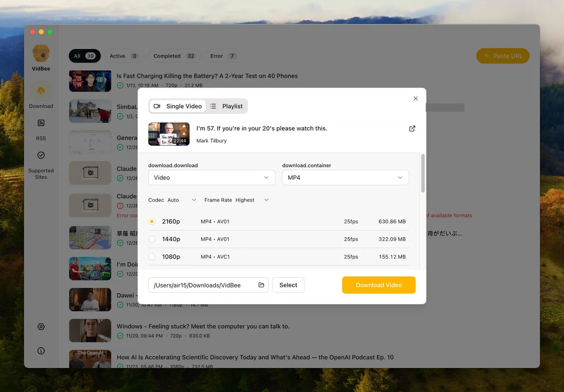
Task: Click the Mark Tilbury video thumbnail
Action: [x=168, y=134]
